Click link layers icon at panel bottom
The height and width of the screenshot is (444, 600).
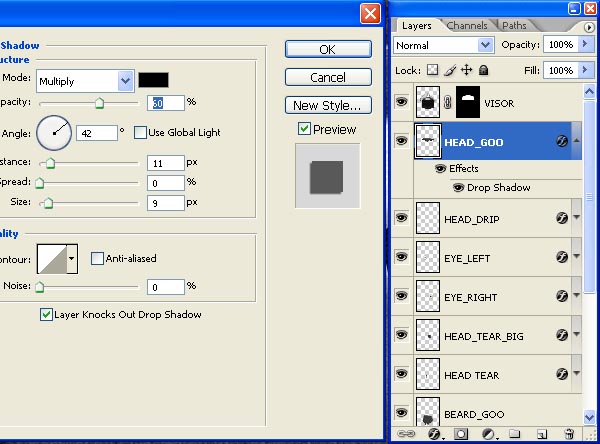pos(406,434)
